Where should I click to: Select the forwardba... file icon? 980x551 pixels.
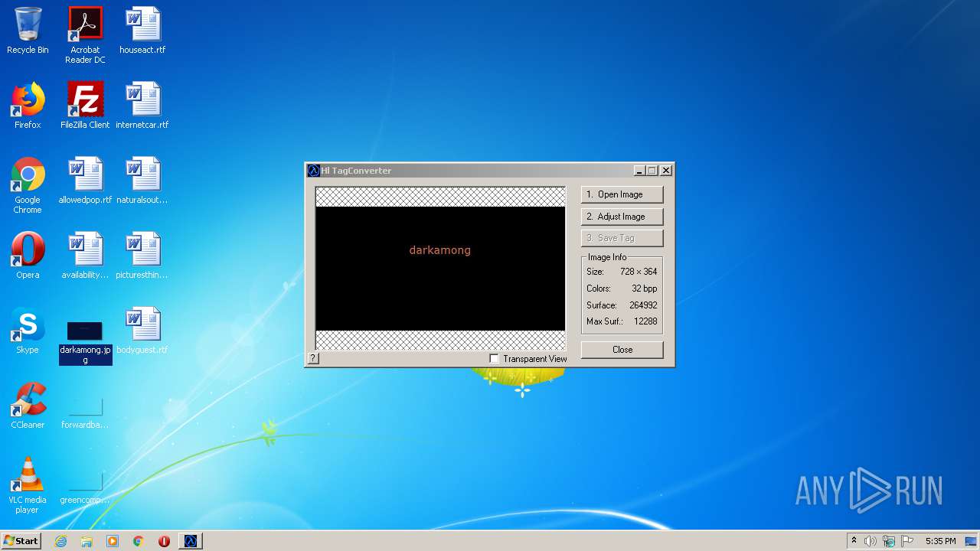[x=85, y=412]
